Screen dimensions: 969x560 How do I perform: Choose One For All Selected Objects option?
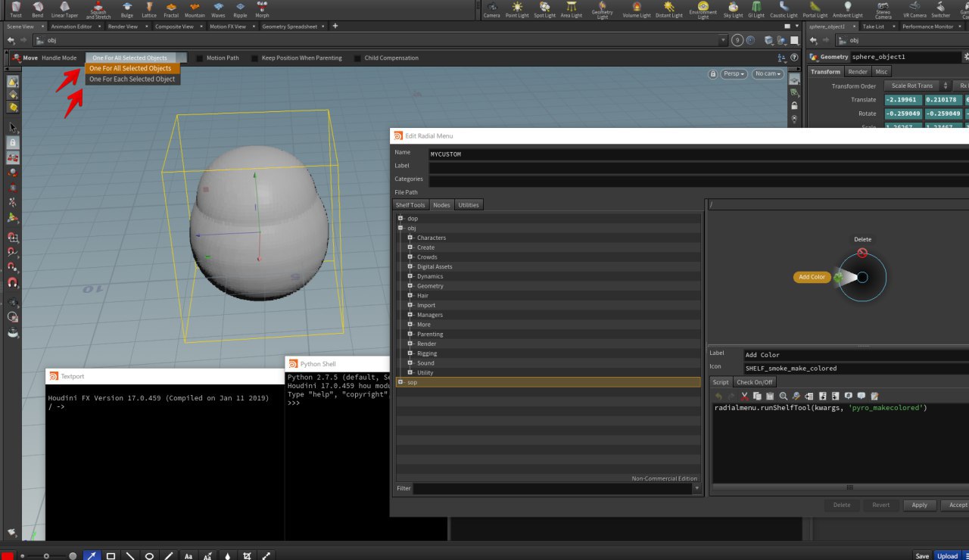(x=132, y=68)
